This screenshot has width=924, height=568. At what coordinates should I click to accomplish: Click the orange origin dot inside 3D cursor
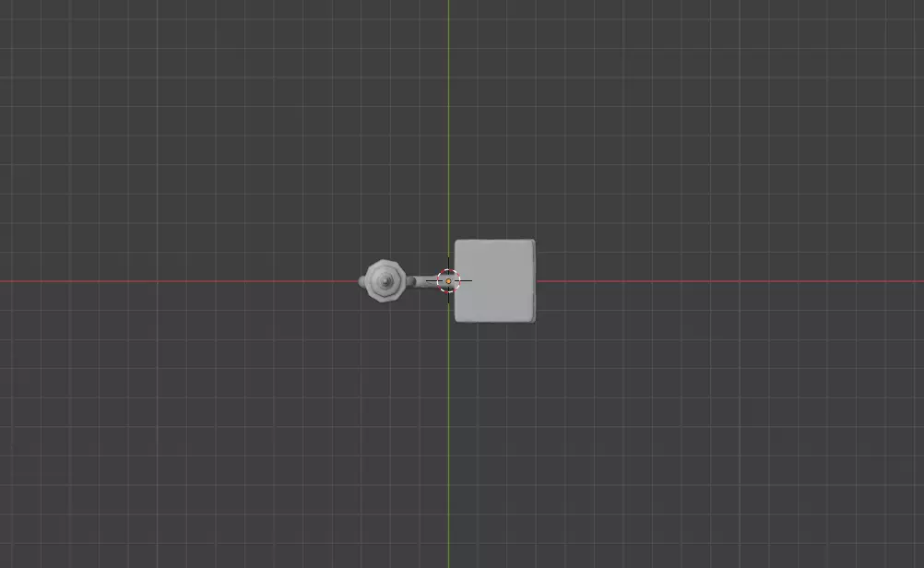tap(448, 281)
